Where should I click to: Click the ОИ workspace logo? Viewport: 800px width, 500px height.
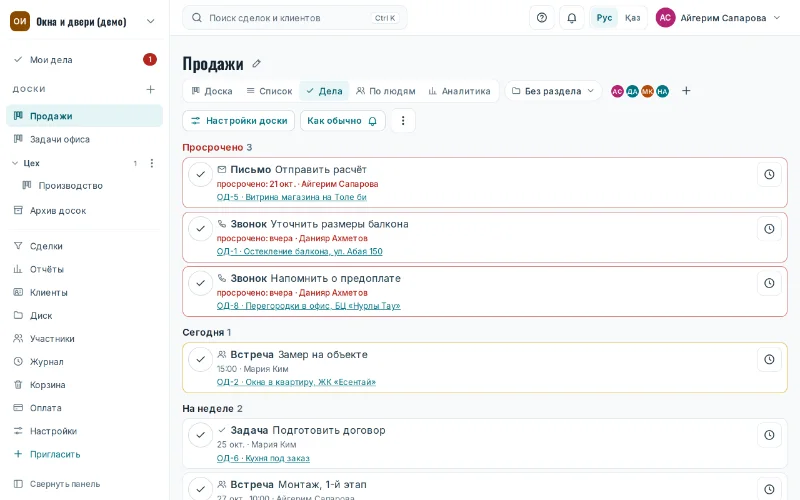tap(20, 21)
